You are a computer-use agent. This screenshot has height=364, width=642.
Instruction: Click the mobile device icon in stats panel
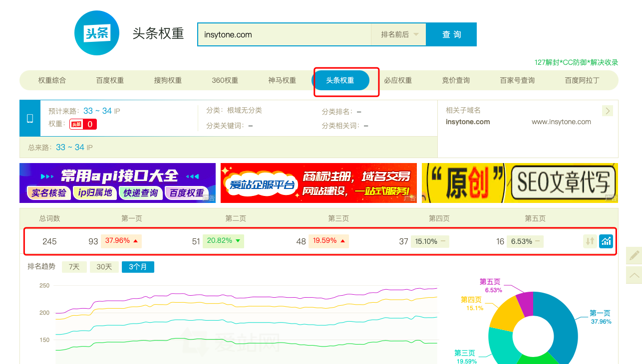point(29,118)
